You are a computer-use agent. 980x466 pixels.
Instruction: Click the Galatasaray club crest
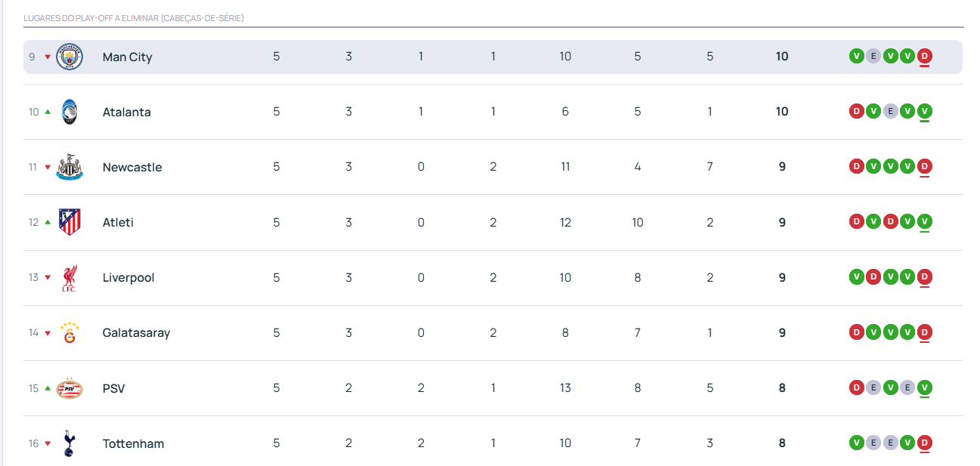70,333
